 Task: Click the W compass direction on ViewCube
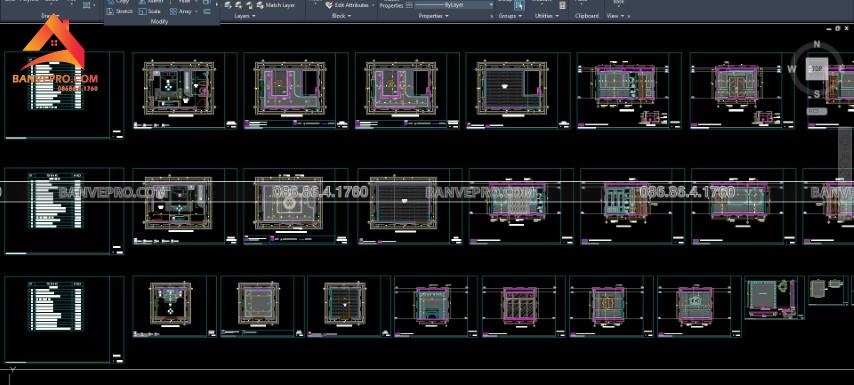[791, 69]
